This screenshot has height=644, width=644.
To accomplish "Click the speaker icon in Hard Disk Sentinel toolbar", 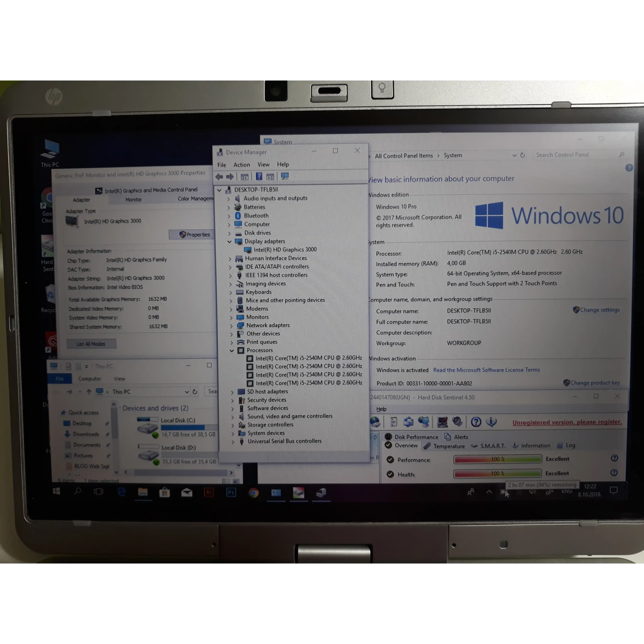I will (x=457, y=422).
